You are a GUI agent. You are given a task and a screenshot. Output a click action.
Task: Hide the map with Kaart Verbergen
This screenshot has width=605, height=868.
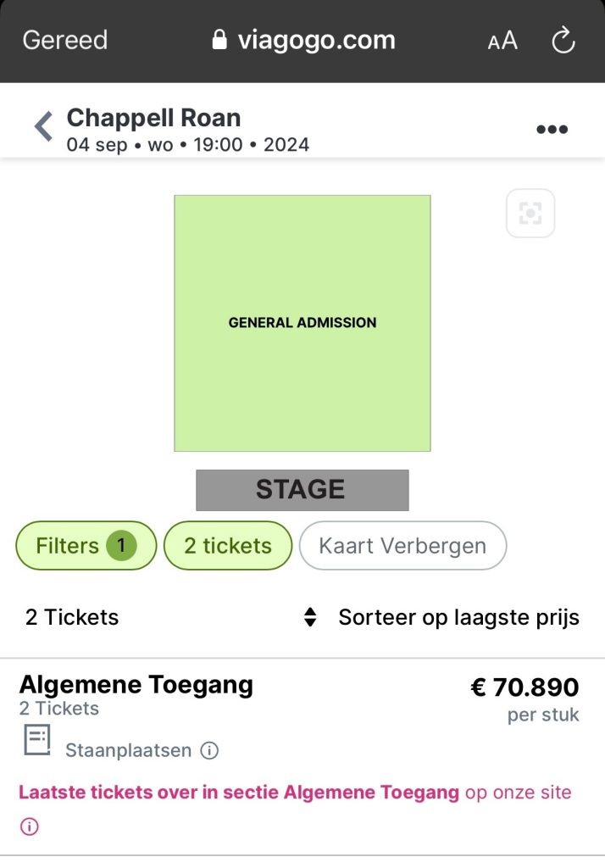point(402,546)
